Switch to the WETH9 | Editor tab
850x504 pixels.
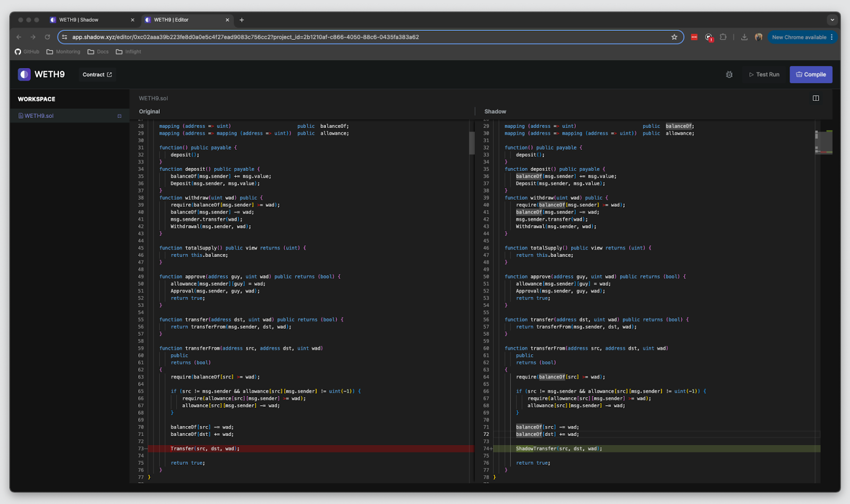coord(171,20)
